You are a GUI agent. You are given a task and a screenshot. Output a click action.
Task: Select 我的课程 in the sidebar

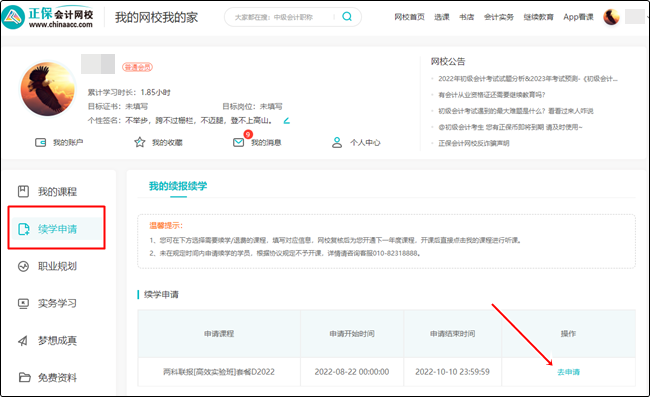pos(57,191)
